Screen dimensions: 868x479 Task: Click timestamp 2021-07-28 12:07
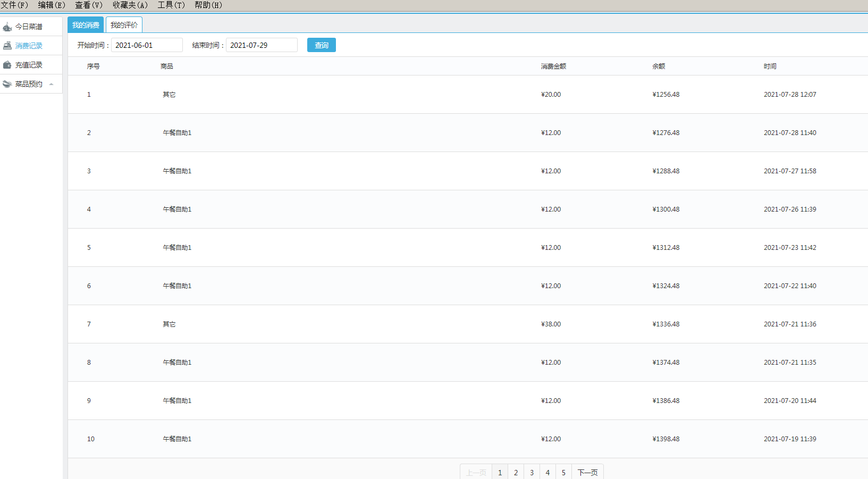790,95
